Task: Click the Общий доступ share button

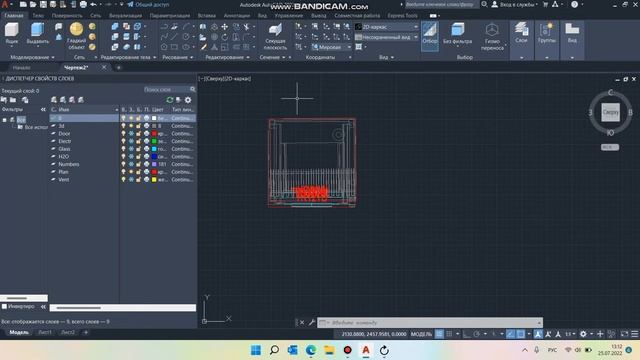Action: pos(148,4)
